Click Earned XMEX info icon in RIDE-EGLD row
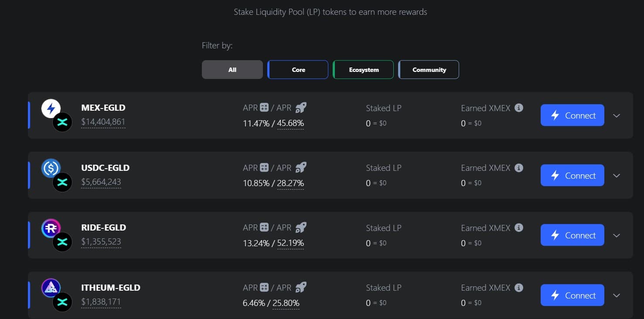Viewport: 644px width, 319px height. pos(519,227)
